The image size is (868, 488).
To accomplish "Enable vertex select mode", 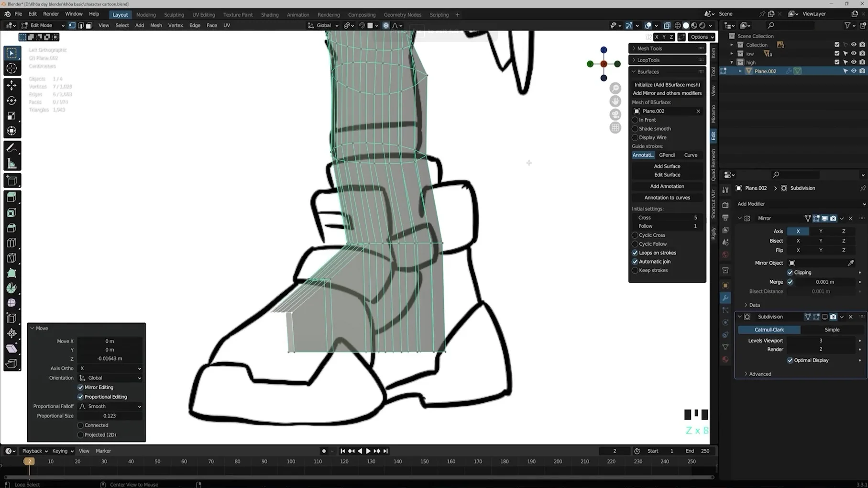I will 72,25.
